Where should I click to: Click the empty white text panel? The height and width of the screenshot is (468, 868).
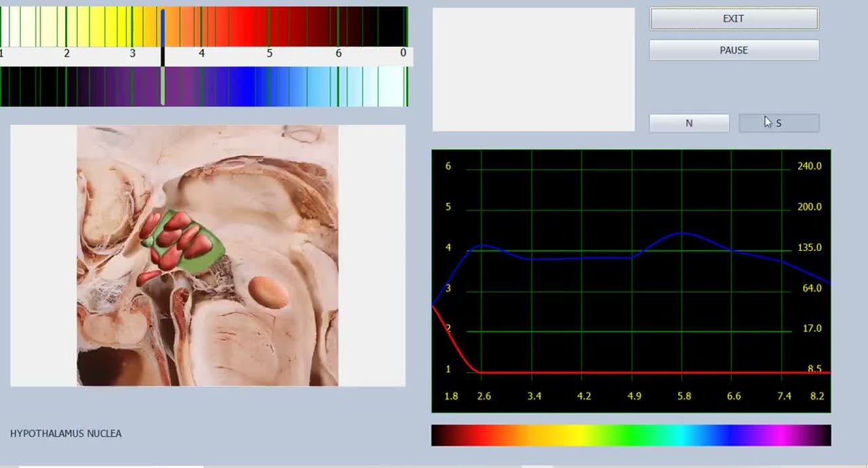pos(534,69)
